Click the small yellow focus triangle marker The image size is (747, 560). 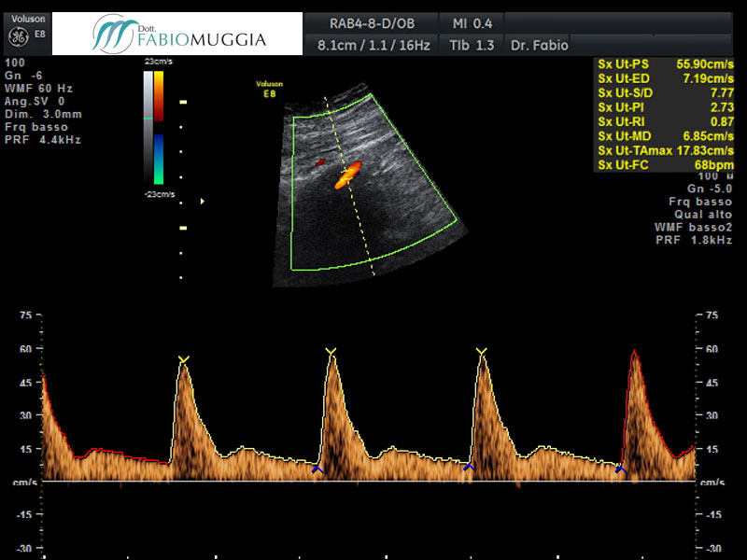tap(203, 200)
